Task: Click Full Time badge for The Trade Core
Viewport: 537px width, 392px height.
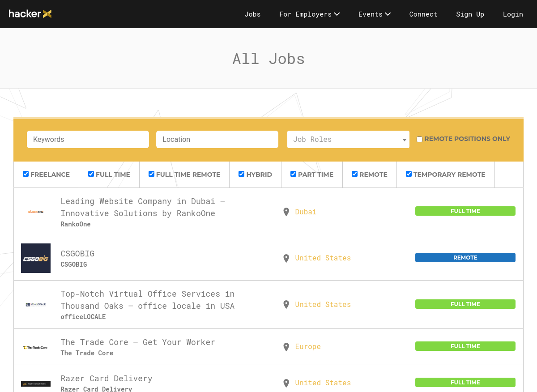Action: pos(465,346)
